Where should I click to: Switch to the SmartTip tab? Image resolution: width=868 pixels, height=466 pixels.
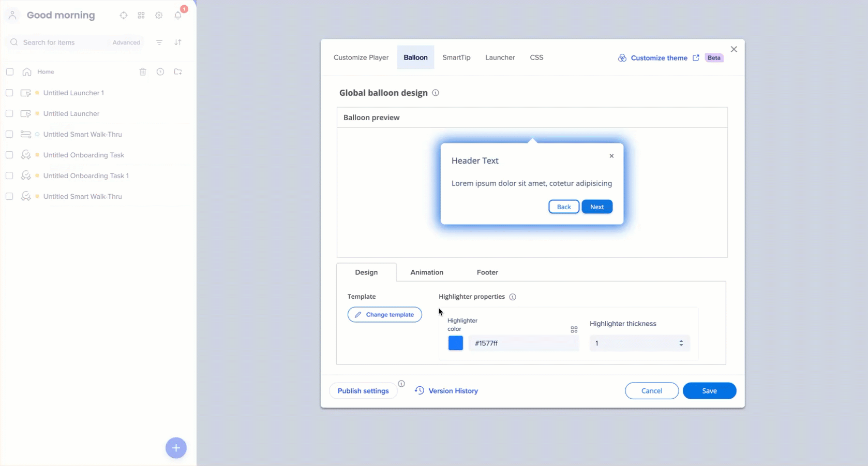[x=456, y=57]
